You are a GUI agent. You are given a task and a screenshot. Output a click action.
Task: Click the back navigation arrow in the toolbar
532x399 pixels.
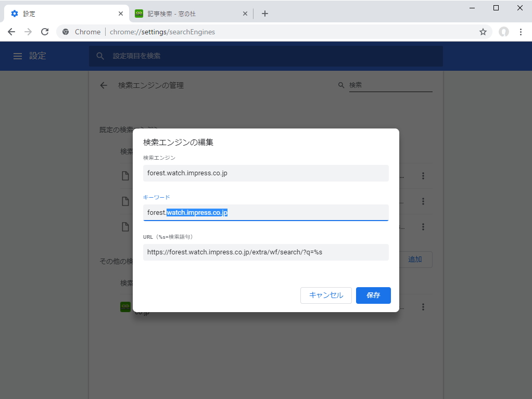[x=11, y=32]
